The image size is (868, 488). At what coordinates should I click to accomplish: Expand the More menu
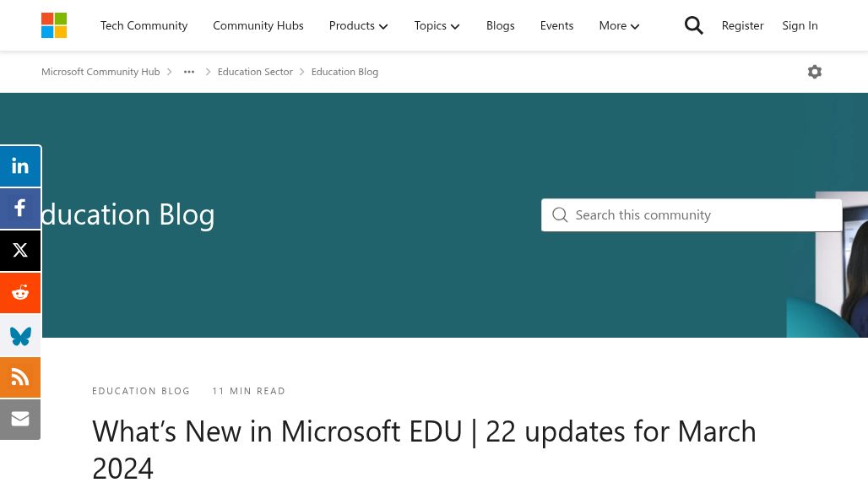(x=619, y=25)
